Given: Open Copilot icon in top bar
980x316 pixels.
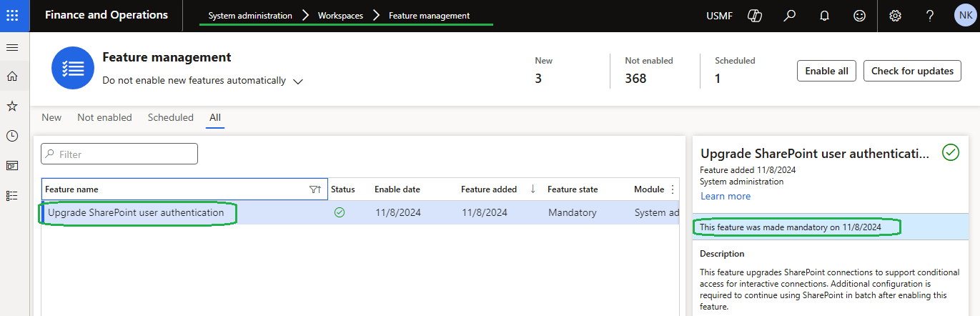Looking at the screenshot, I should [754, 16].
